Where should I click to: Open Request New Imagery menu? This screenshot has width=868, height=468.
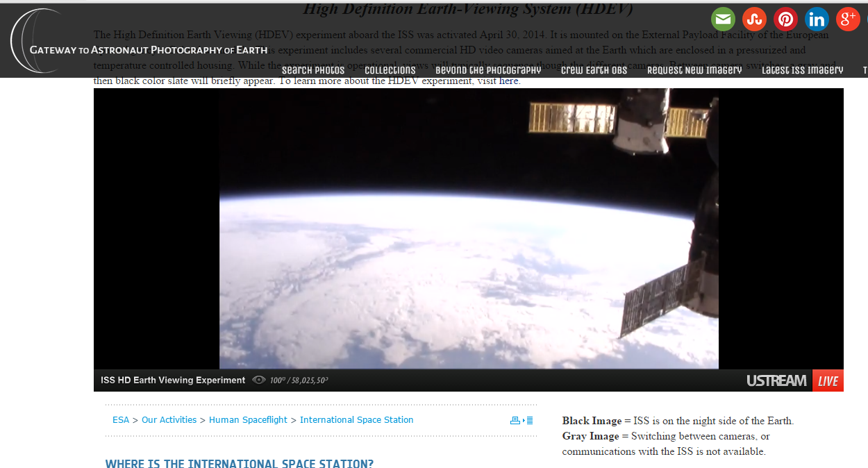pos(694,70)
